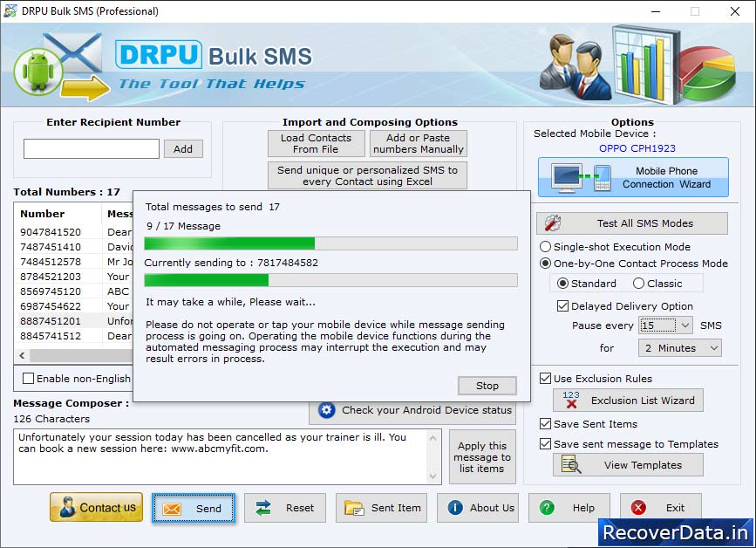Select the row with number 8887451201

(x=73, y=321)
